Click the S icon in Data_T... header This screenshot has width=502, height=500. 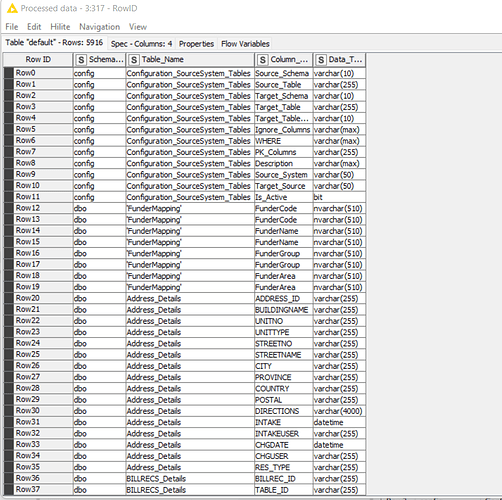pyautogui.click(x=321, y=60)
